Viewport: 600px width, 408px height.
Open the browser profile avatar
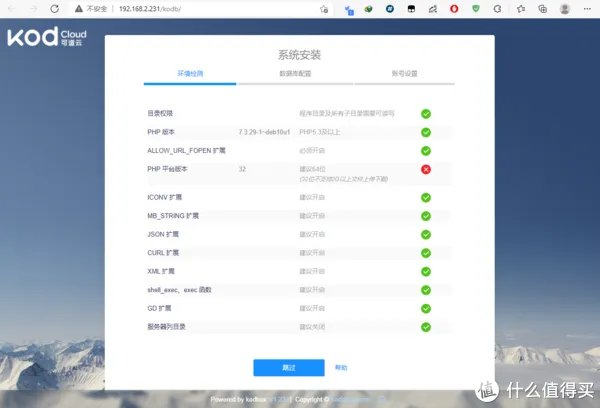click(x=565, y=8)
